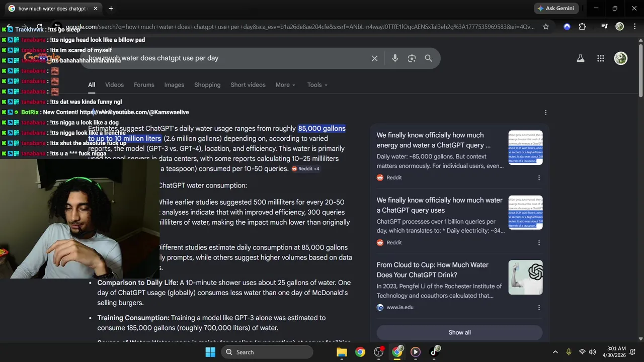Open Search Labs flask icon
Viewport: 644px width, 362px height.
coord(580,58)
